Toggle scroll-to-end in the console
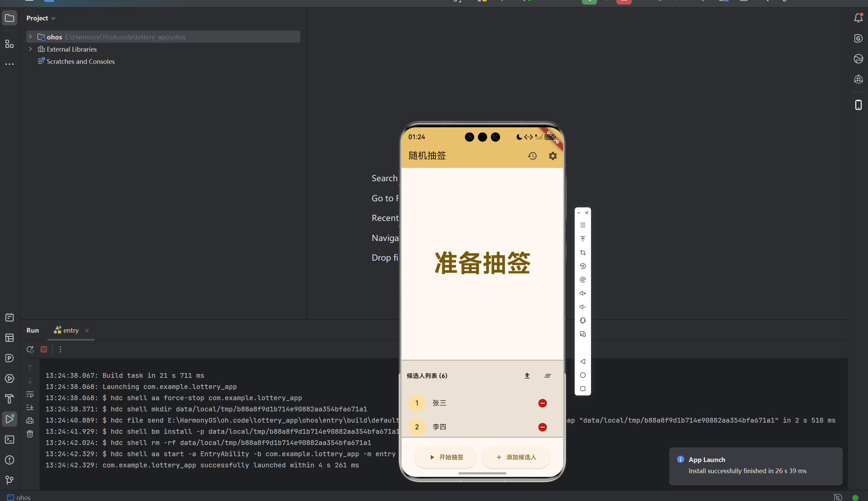Image resolution: width=868 pixels, height=501 pixels. (30, 408)
